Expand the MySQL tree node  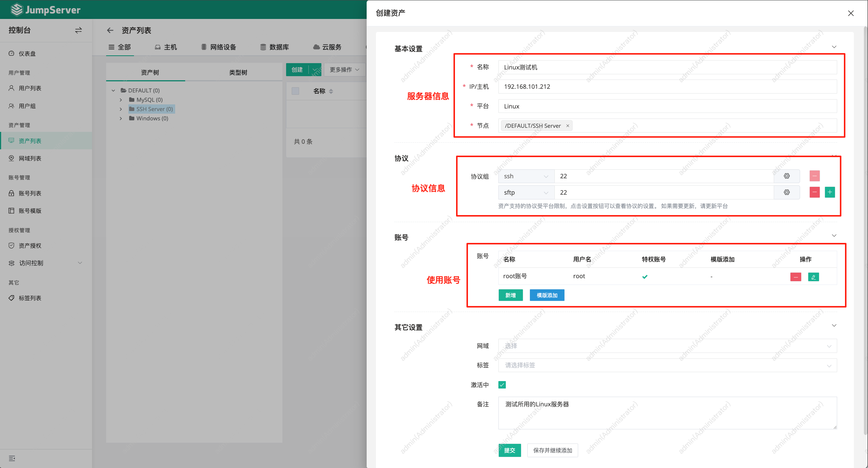click(121, 100)
